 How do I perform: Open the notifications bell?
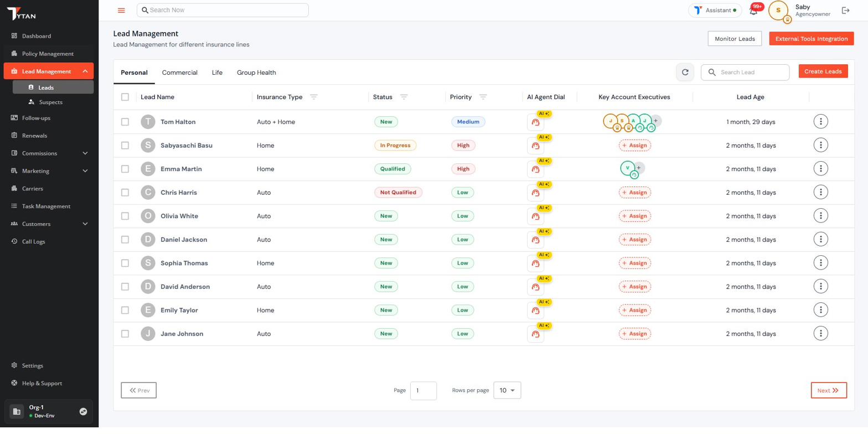(x=753, y=11)
